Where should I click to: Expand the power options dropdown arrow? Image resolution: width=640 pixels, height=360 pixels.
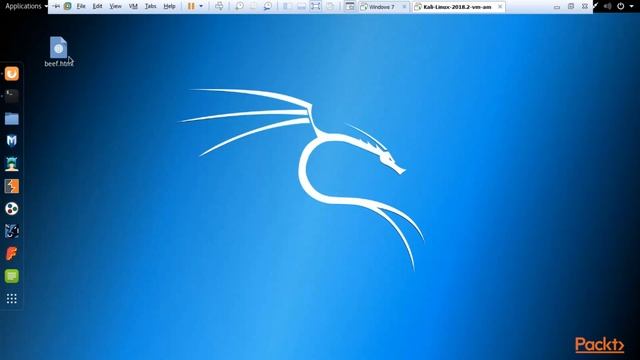201,6
